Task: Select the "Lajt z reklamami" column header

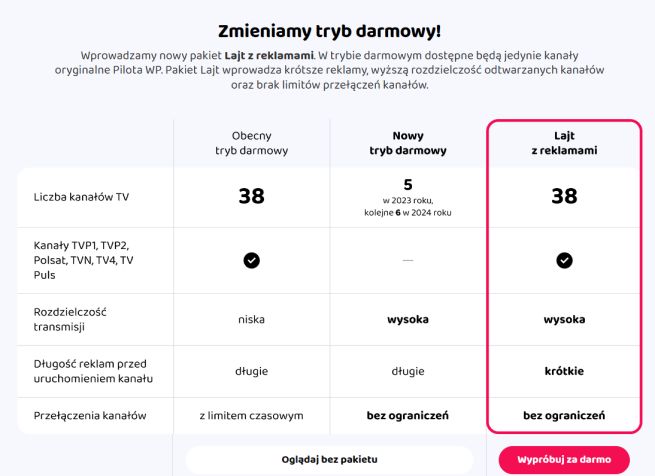Action: tap(564, 143)
